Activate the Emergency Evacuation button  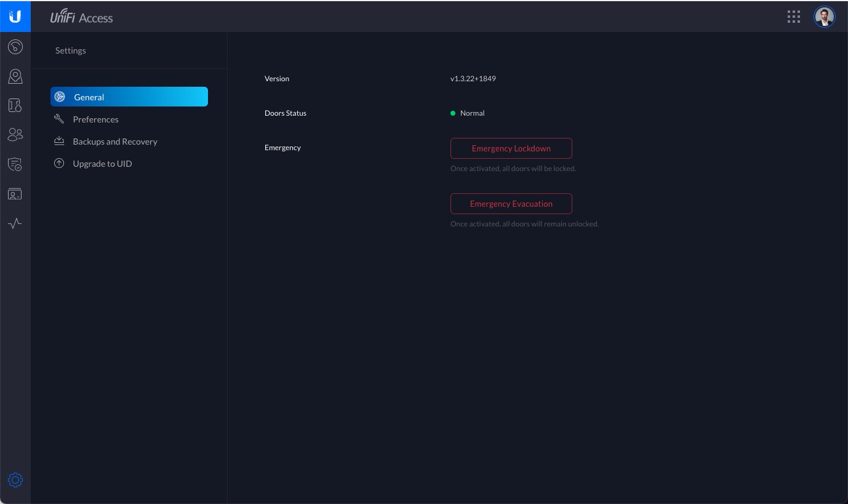[511, 204]
